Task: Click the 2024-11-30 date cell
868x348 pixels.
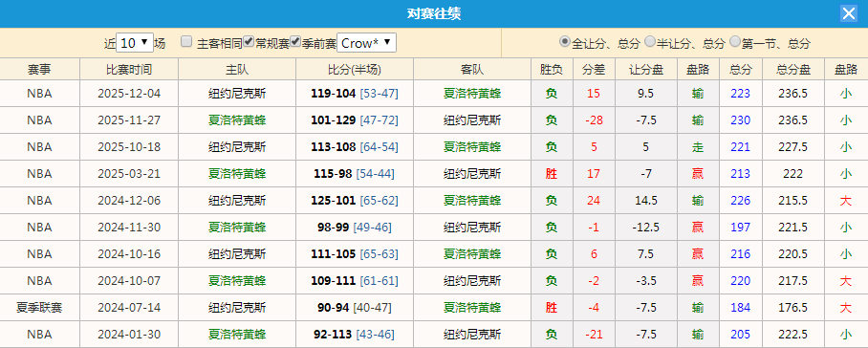Action: point(129,227)
